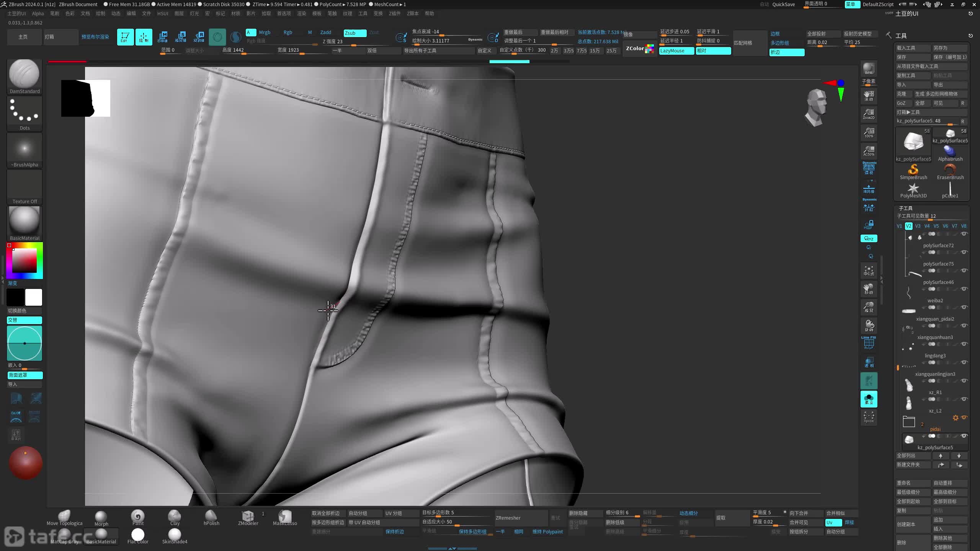Expand the 子工具 panel header
Image resolution: width=980 pixels, height=551 pixels.
pyautogui.click(x=906, y=208)
